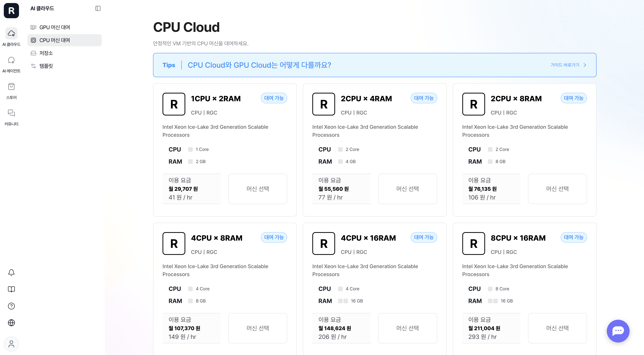This screenshot has width=644, height=355.
Task: Click the R logo on 4CPU × 8RAM card
Action: (174, 243)
